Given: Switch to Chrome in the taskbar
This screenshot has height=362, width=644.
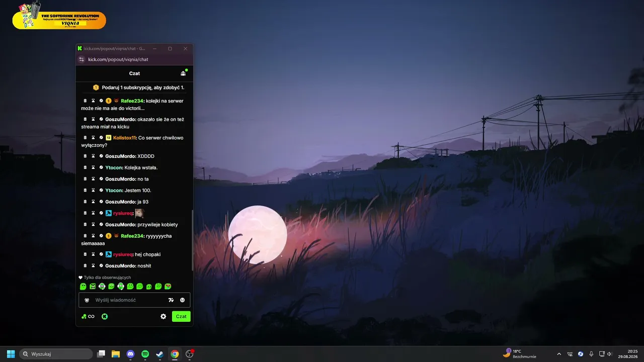Looking at the screenshot, I should coord(175,354).
